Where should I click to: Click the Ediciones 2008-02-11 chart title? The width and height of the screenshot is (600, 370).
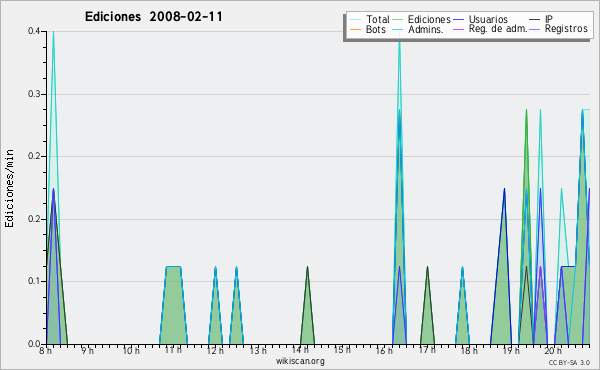[x=153, y=17]
